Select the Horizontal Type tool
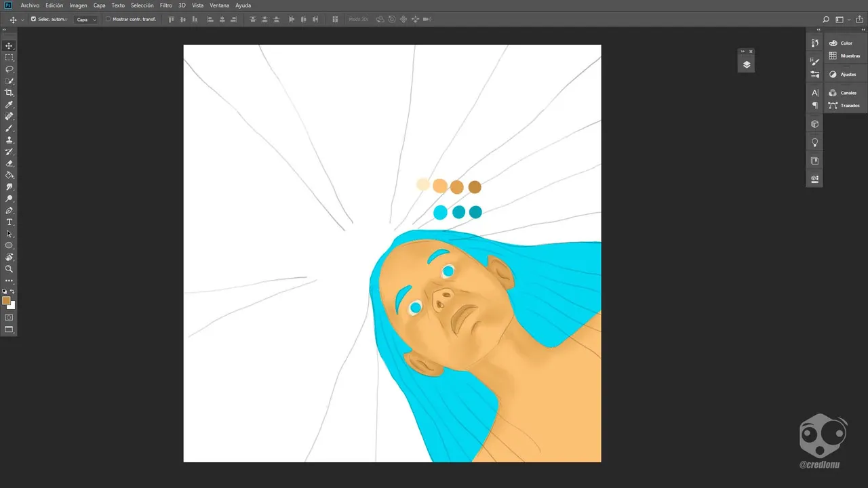Viewport: 868px width, 488px height. point(9,222)
